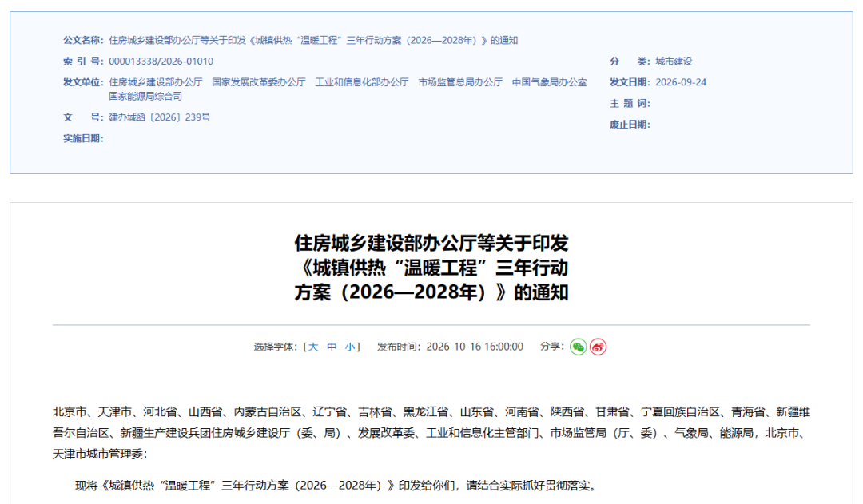Share the notice via WeChat icon
This screenshot has height=504, width=863.
coord(578,347)
